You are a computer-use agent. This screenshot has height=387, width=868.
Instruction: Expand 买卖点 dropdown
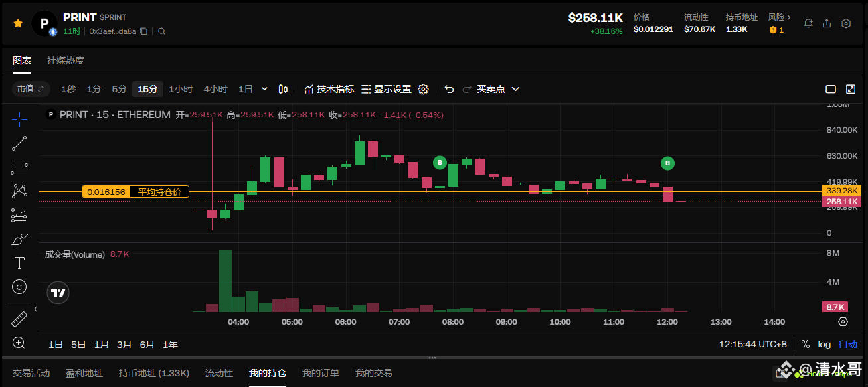point(498,89)
